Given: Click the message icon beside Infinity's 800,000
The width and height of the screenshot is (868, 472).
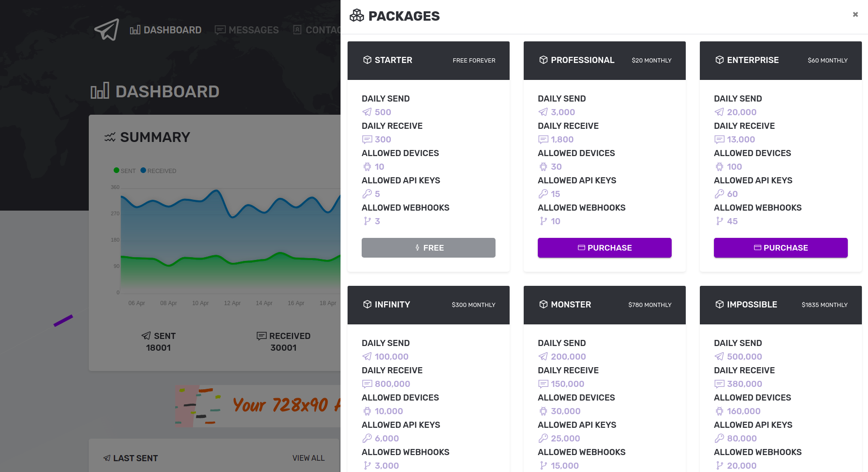Looking at the screenshot, I should pos(367,384).
